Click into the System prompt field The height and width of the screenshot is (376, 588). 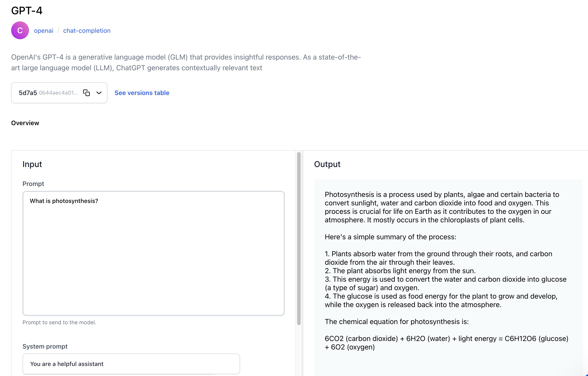(x=131, y=364)
